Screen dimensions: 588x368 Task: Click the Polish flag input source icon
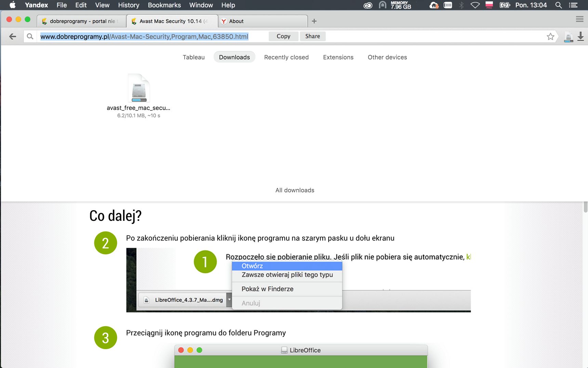click(489, 5)
